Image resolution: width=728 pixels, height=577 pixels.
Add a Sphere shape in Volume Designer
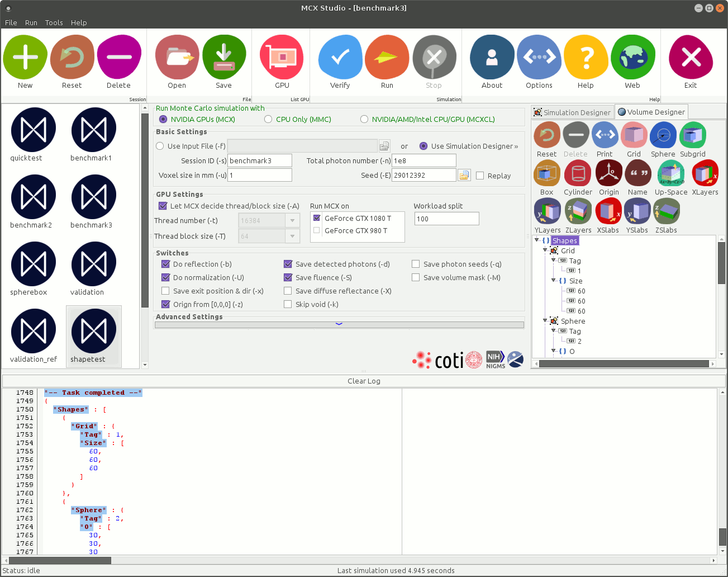[x=663, y=136]
